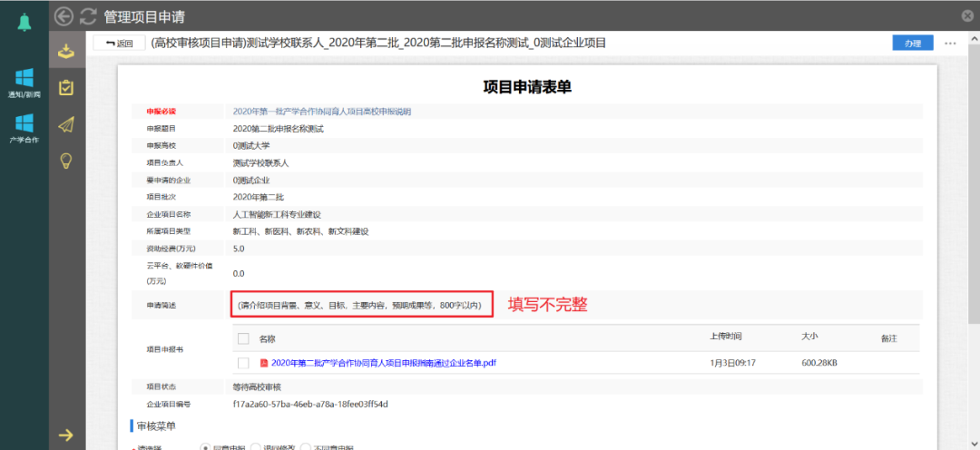Open the 申报指南通过企业名单.pdf attachment link
Screen dimensions: 980x450
coord(384,363)
